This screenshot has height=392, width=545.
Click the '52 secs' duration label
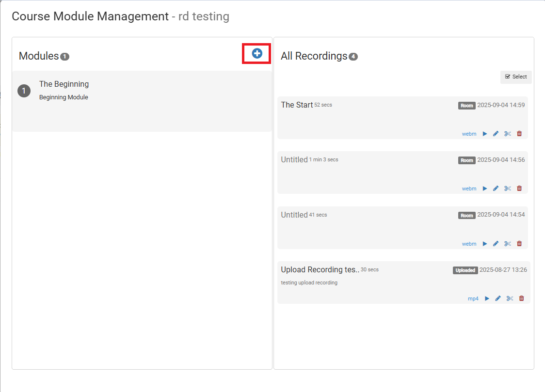323,105
